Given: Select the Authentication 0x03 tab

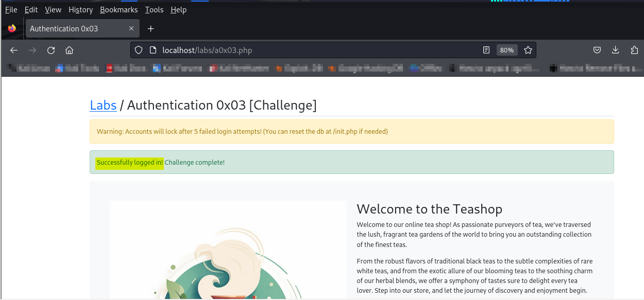Looking at the screenshot, I should point(82,28).
